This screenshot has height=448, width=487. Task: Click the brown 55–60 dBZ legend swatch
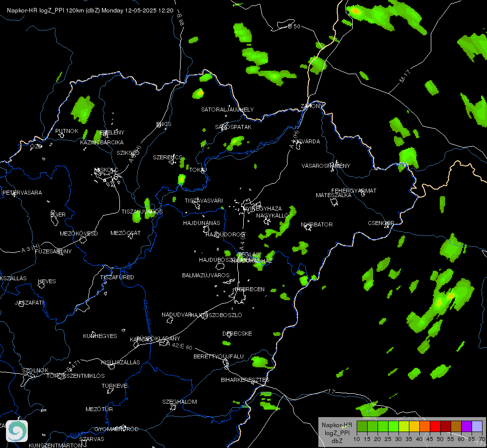(456, 427)
